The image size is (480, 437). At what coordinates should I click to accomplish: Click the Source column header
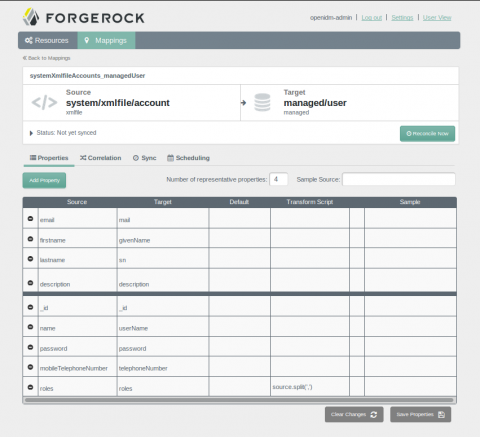pyautogui.click(x=77, y=202)
